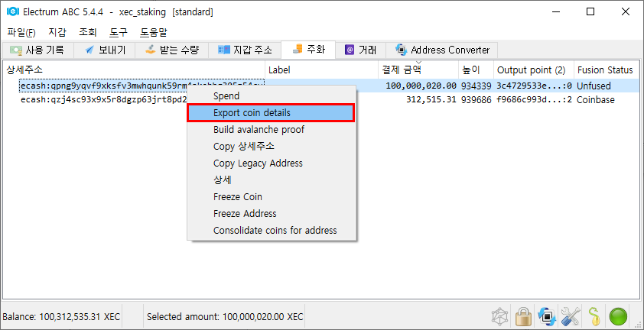Open the 받는 수량 tab
The image size is (644, 330).
[x=172, y=50]
